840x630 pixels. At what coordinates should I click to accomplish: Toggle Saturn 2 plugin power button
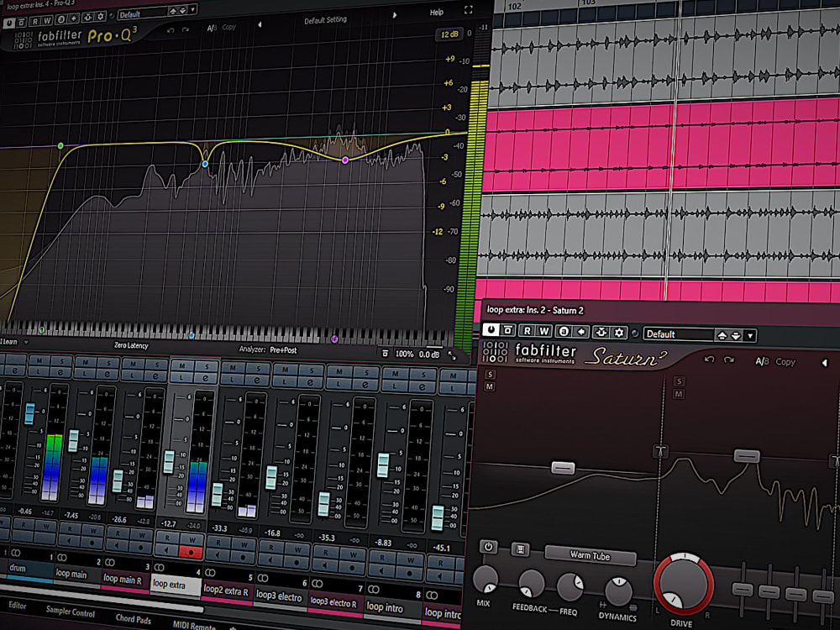pyautogui.click(x=491, y=330)
